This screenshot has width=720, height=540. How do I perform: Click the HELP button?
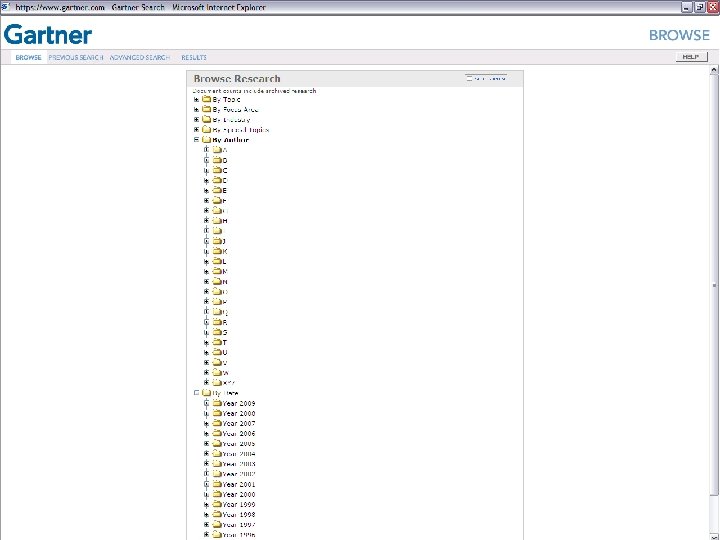[x=691, y=56]
